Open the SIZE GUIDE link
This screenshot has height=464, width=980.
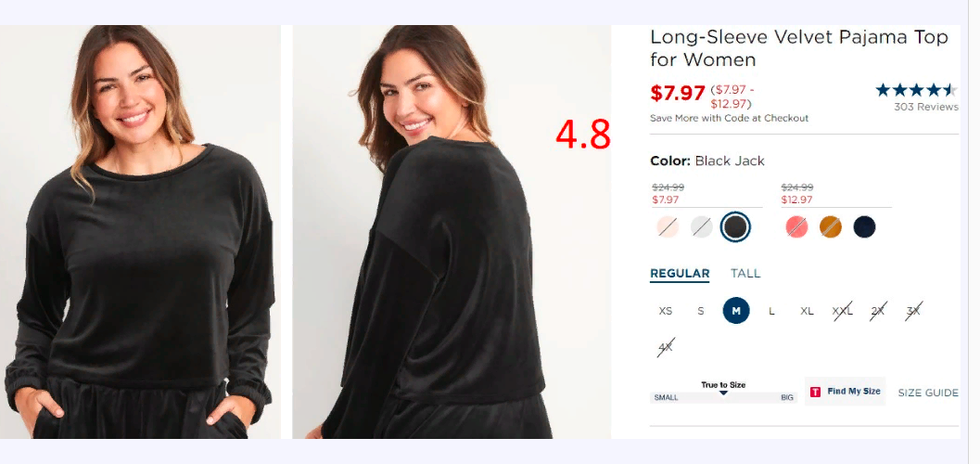pos(928,393)
